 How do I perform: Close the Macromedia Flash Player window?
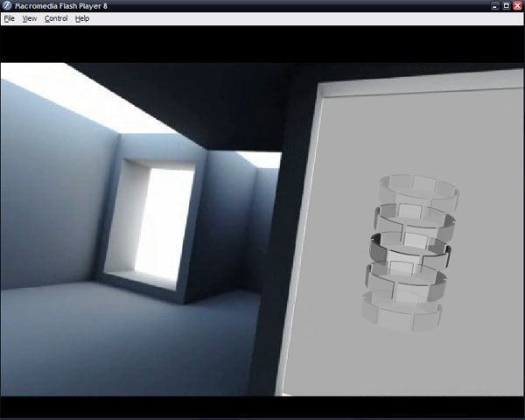point(517,6)
